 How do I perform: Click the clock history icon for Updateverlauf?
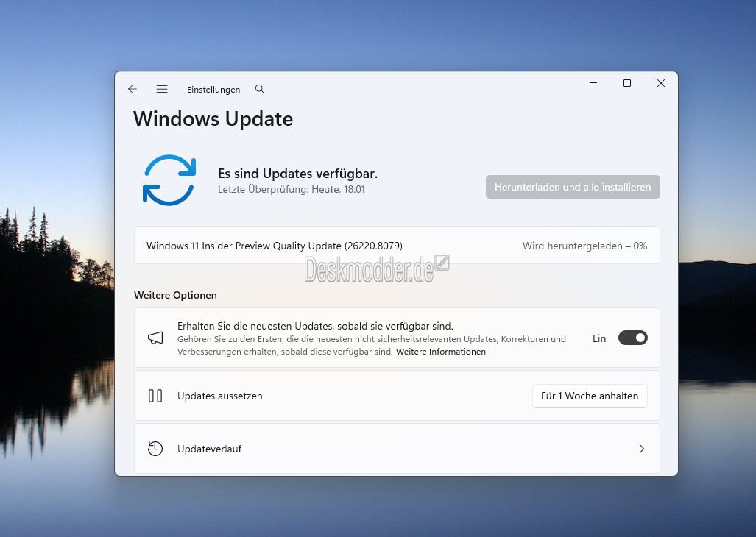pos(155,449)
